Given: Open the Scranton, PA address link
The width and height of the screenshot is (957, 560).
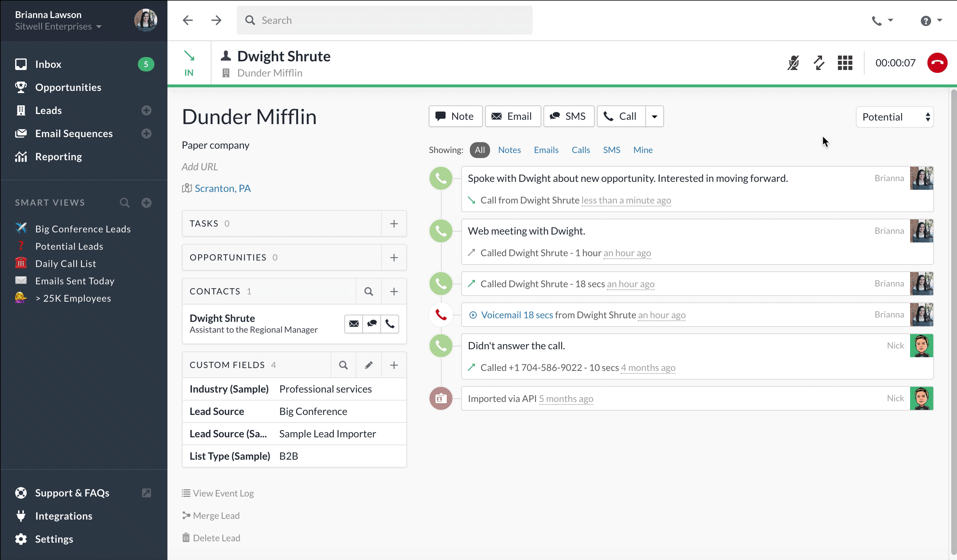Looking at the screenshot, I should [223, 188].
